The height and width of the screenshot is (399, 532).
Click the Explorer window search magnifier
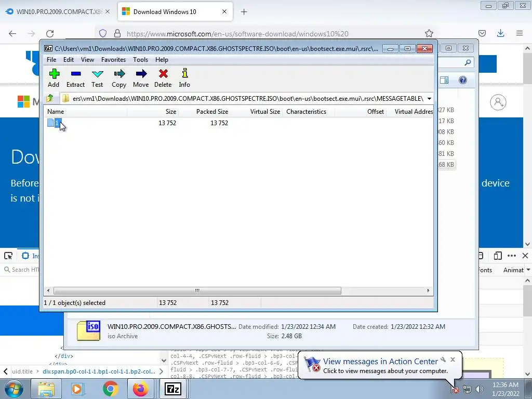468,62
